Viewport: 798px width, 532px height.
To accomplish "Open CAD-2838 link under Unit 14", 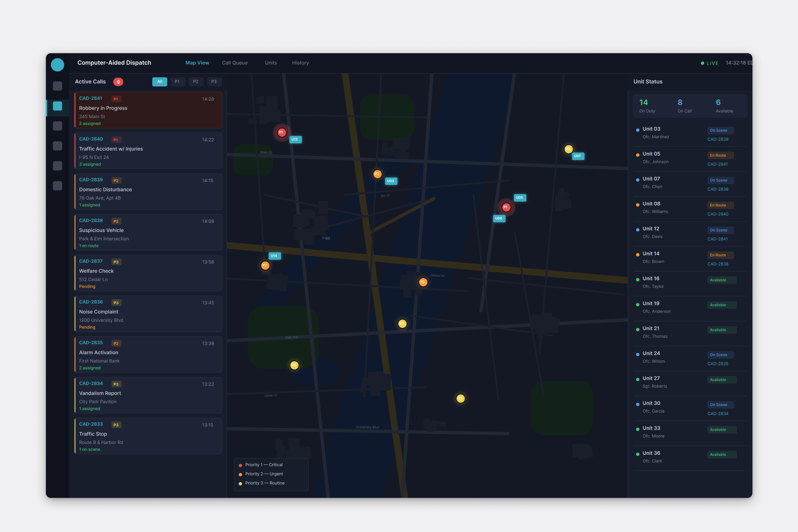I will pos(718,264).
